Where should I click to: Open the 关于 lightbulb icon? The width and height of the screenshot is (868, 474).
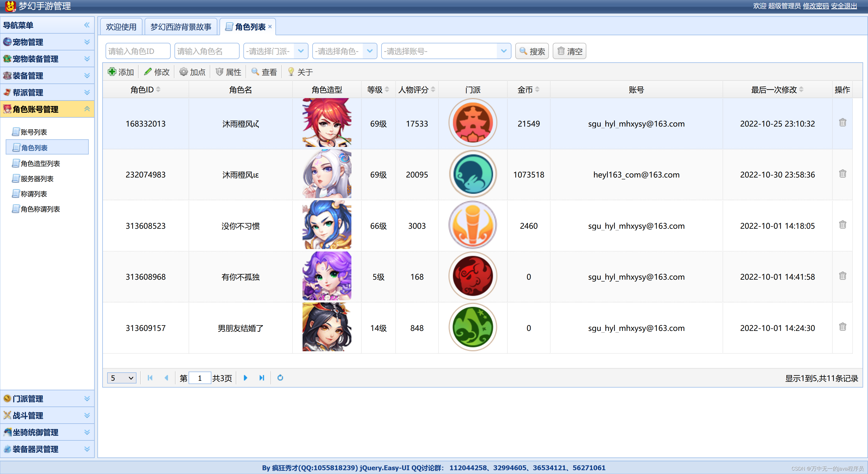pos(291,71)
